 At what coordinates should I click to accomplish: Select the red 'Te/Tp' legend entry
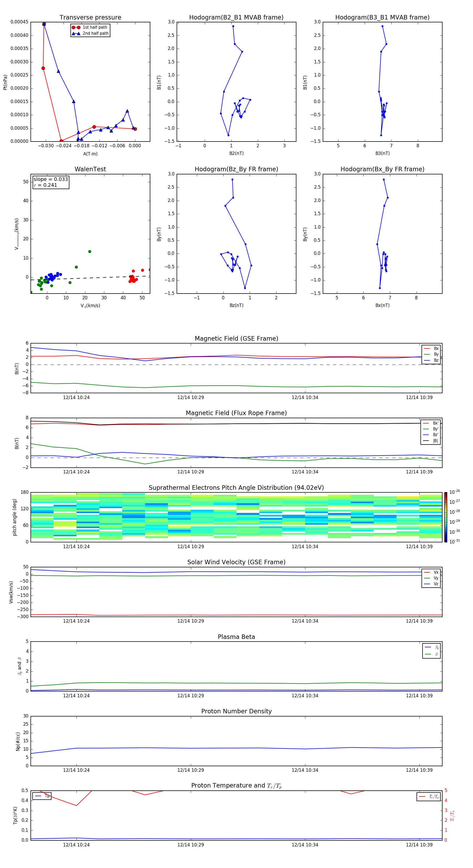[429, 796]
